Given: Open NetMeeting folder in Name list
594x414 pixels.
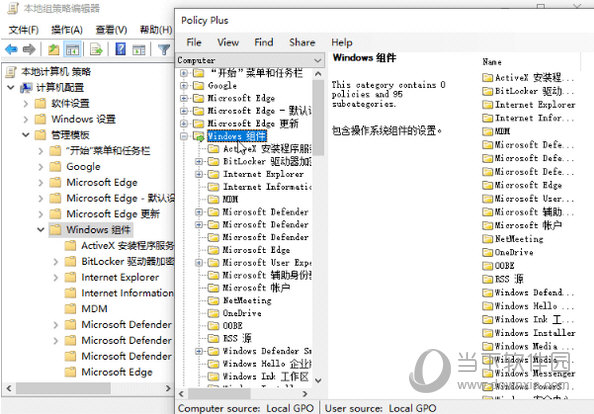Looking at the screenshot, I should point(513,239).
